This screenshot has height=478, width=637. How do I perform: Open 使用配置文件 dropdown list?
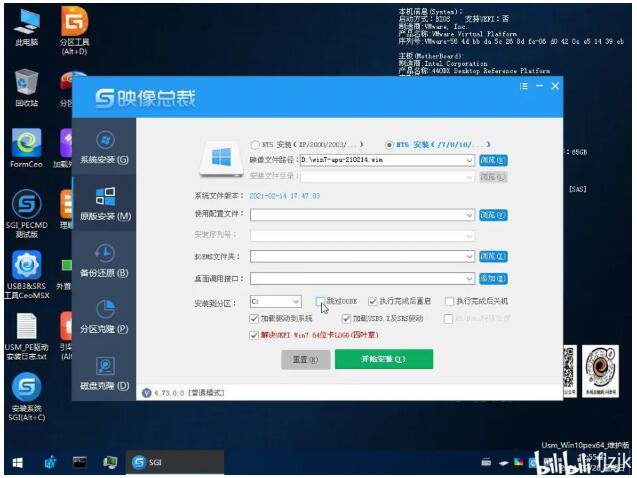(x=468, y=214)
